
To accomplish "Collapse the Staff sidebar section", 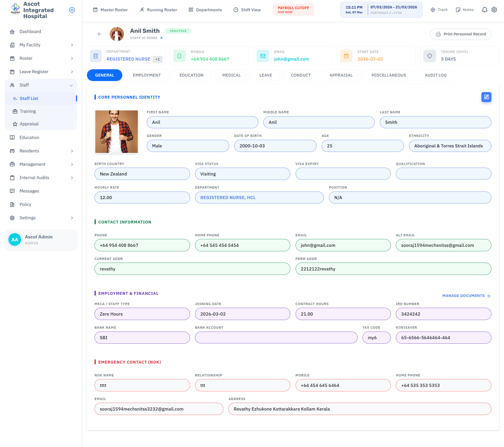I will (x=71, y=85).
